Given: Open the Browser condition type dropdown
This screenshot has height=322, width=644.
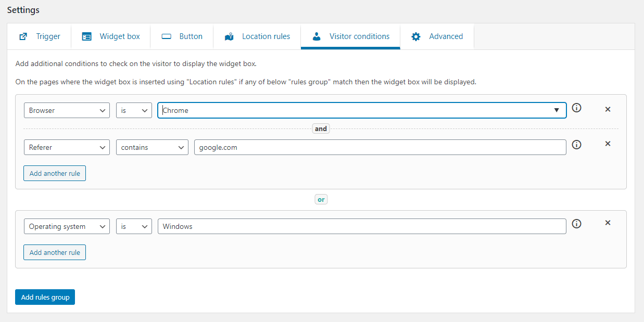Looking at the screenshot, I should tap(67, 110).
